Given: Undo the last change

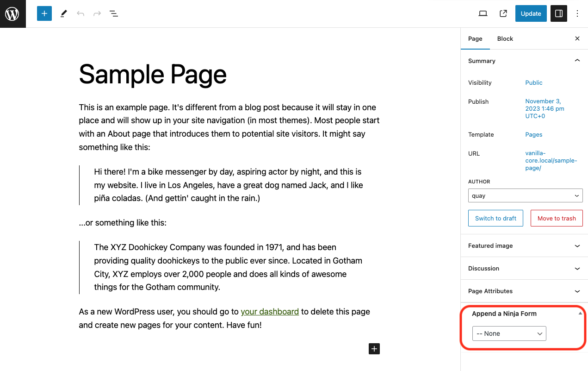Looking at the screenshot, I should (x=80, y=13).
